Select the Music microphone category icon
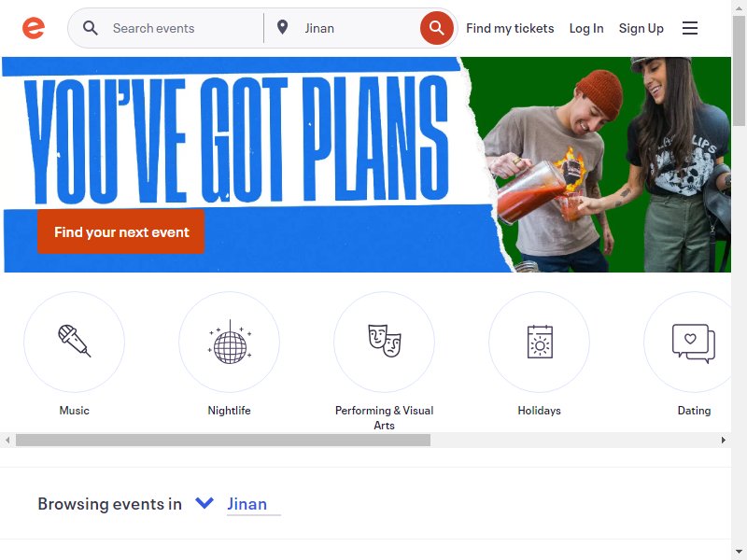 pos(75,342)
